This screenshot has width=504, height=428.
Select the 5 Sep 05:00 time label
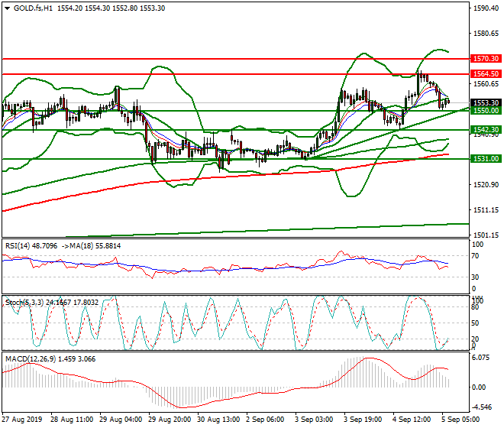(460, 420)
